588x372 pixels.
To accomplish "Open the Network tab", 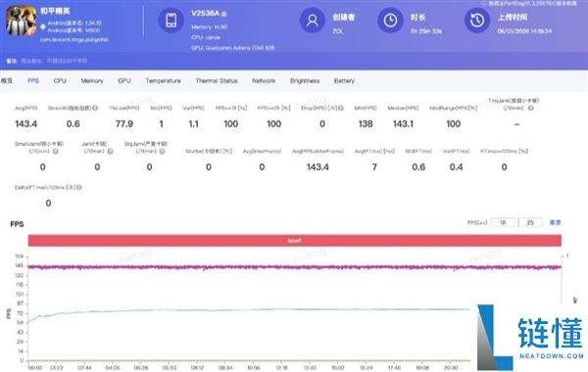I will 264,80.
